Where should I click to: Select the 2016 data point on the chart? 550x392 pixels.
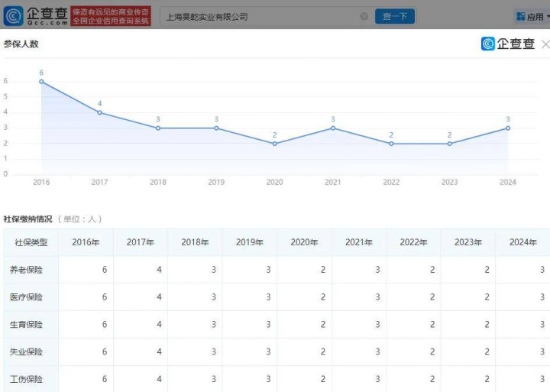(41, 82)
